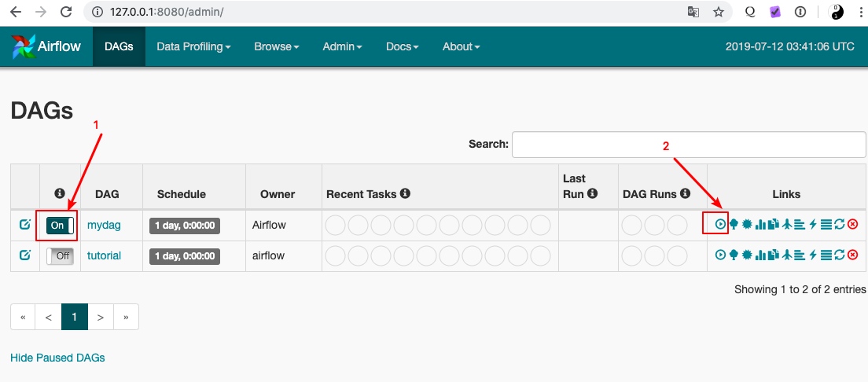
Task: Refresh the tutorial DAG
Action: 840,255
